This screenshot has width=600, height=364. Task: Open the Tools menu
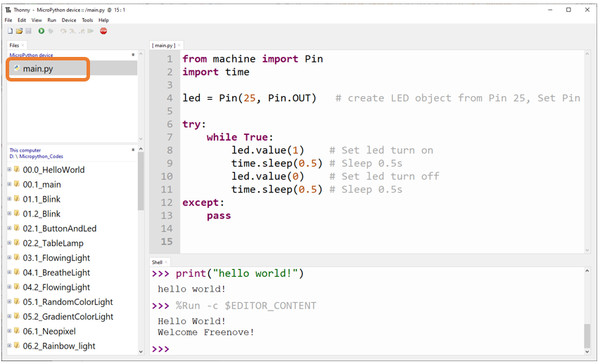pyautogui.click(x=87, y=20)
